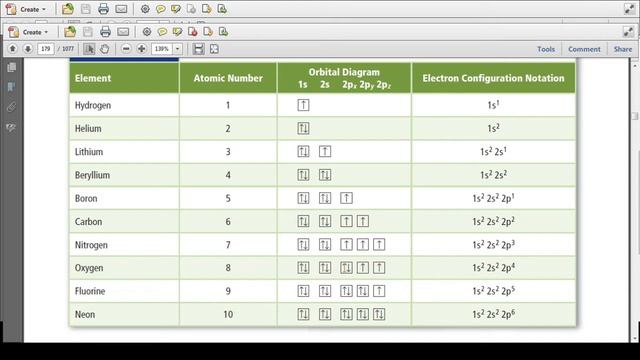Click the Save disk icon in the lower toolbar
This screenshot has height=360, width=640.
tap(88, 31)
